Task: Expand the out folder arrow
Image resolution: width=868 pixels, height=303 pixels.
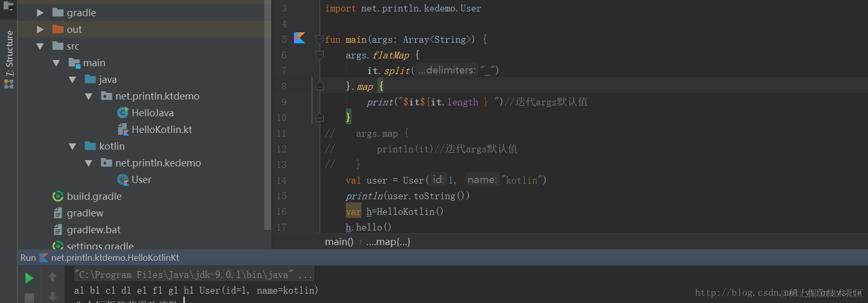Action: pyautogui.click(x=40, y=29)
